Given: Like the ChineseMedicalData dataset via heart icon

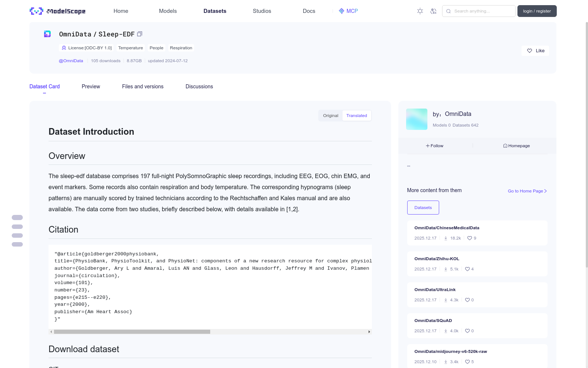Looking at the screenshot, I should pyautogui.click(x=470, y=238).
